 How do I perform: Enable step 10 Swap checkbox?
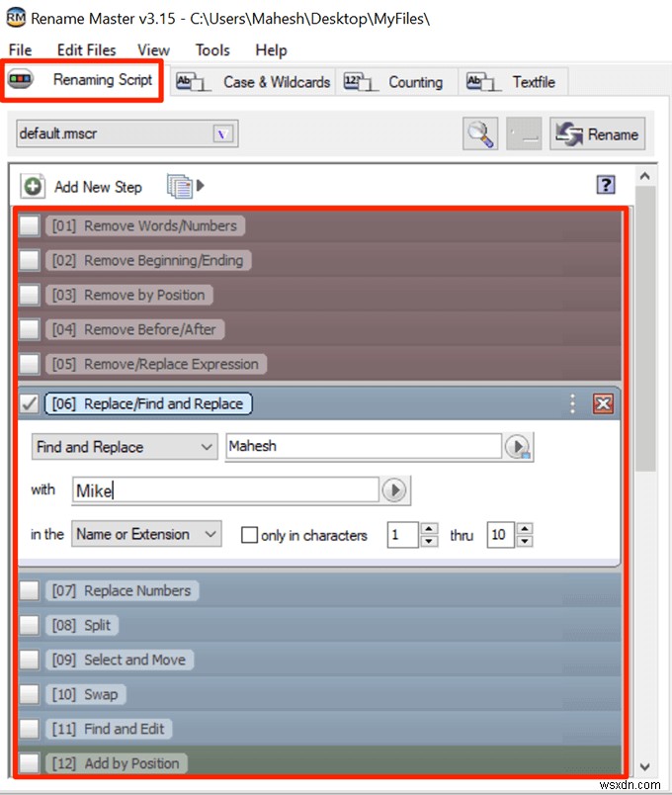pos(30,694)
